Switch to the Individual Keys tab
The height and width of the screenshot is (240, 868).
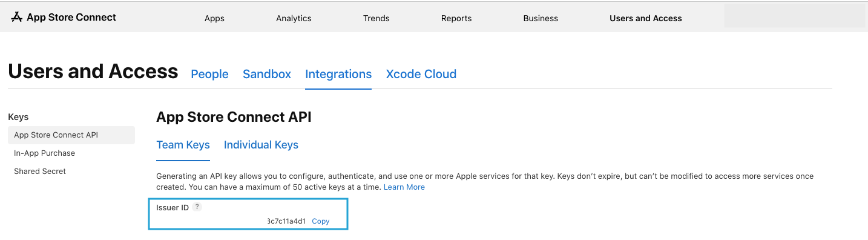point(261,145)
